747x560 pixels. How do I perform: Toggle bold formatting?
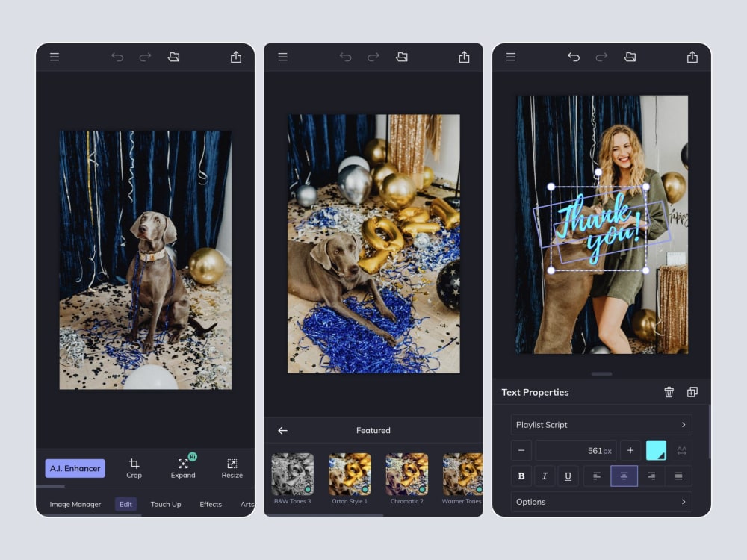coord(521,476)
